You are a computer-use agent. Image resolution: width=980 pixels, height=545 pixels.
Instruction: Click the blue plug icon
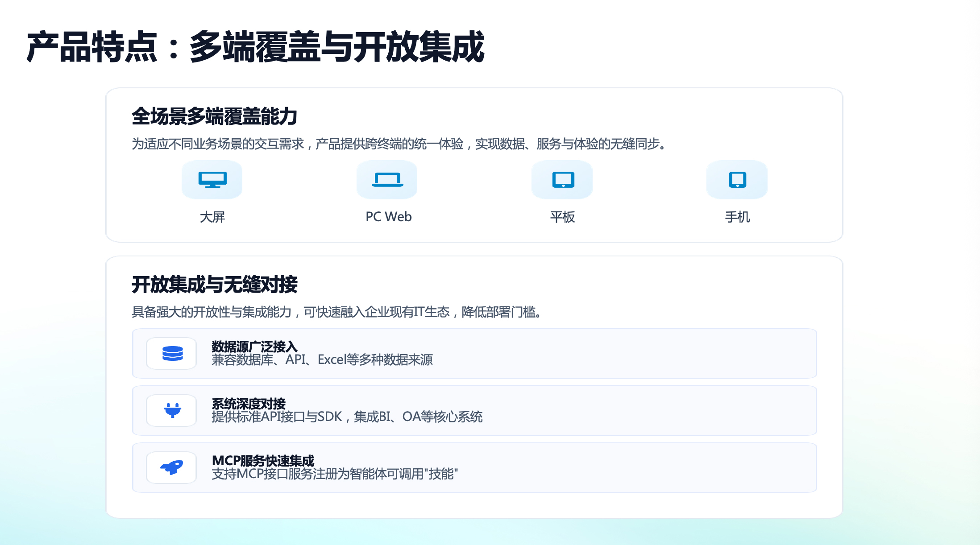coord(172,410)
